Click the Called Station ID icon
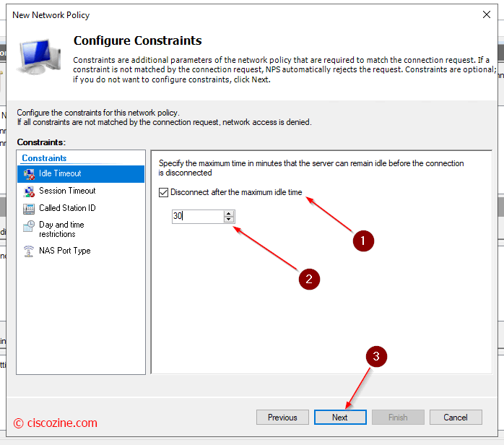Viewport: 504px width, 445px height. (x=29, y=209)
